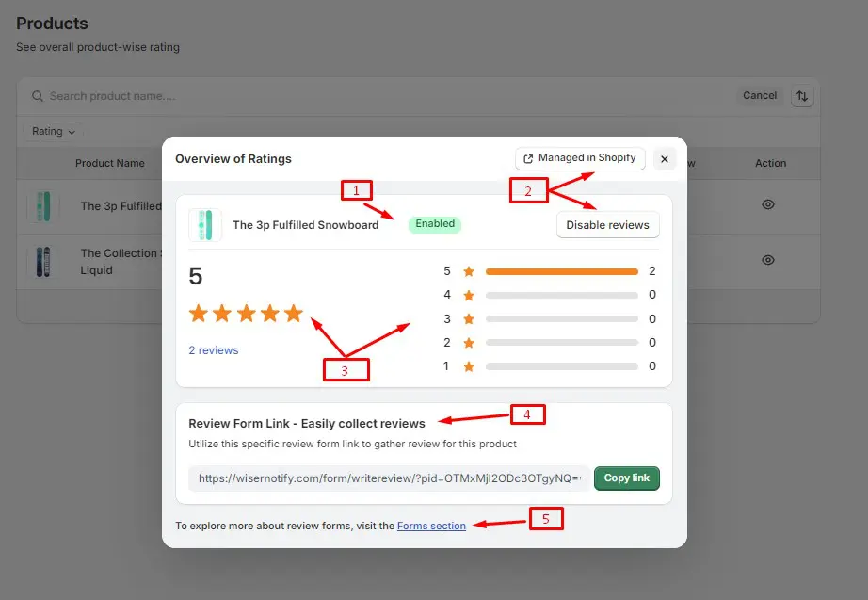Click the review form URL field
Viewport: 868px width, 600px height.
click(389, 478)
